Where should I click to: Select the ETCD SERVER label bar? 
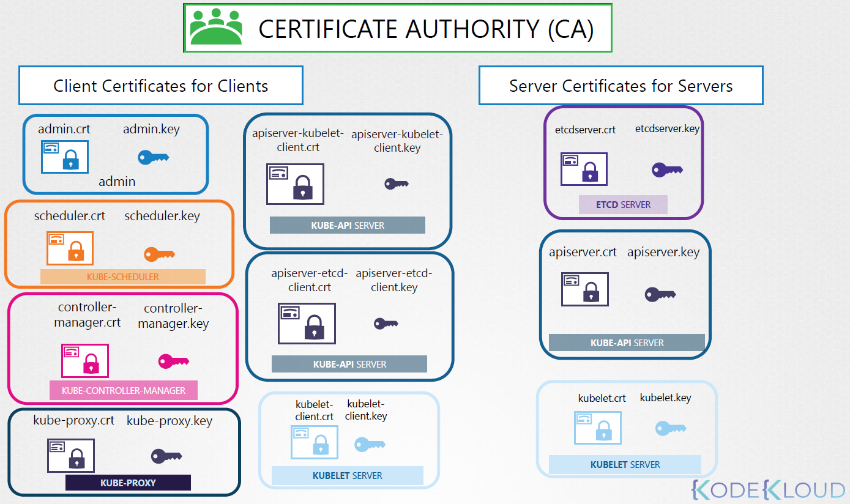[623, 204]
